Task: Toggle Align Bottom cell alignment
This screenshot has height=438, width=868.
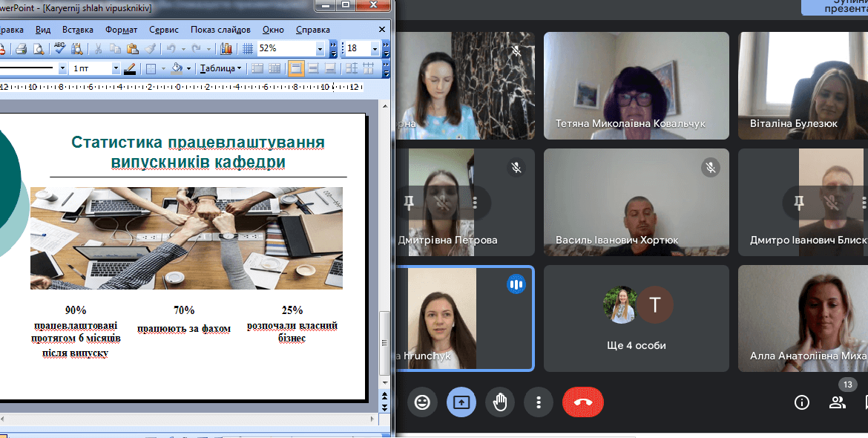Action: tap(330, 68)
